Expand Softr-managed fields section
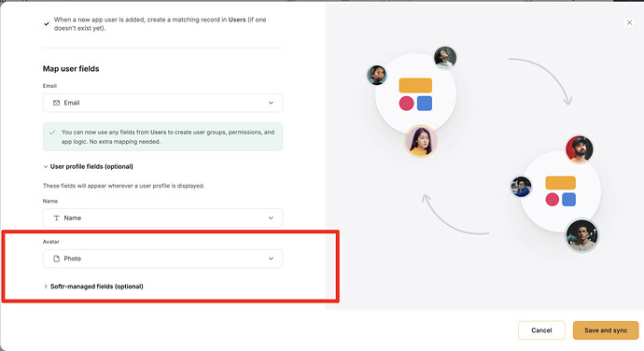This screenshot has width=644, height=351. pos(93,287)
